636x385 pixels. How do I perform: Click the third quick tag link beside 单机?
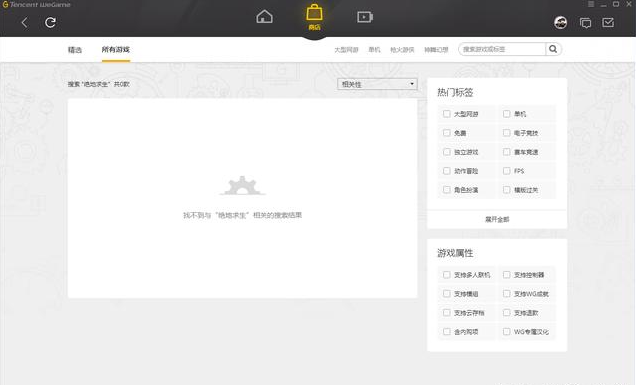pyautogui.click(x=402, y=49)
